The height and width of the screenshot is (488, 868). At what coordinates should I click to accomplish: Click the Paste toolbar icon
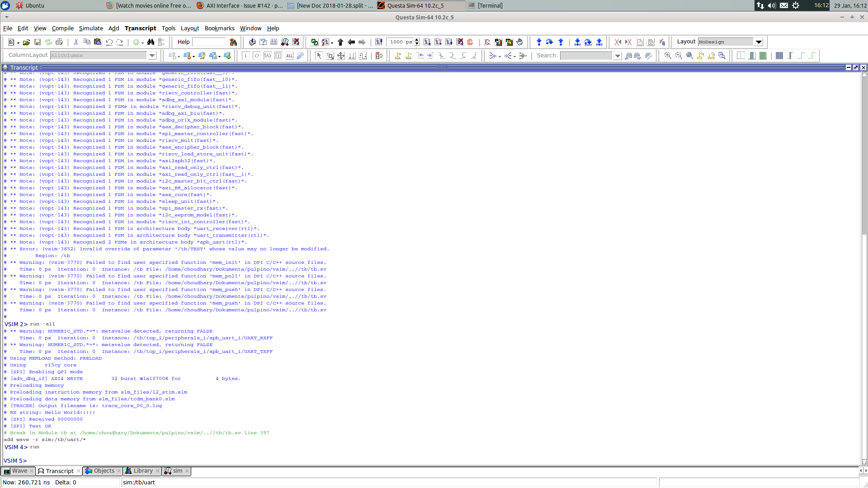97,42
